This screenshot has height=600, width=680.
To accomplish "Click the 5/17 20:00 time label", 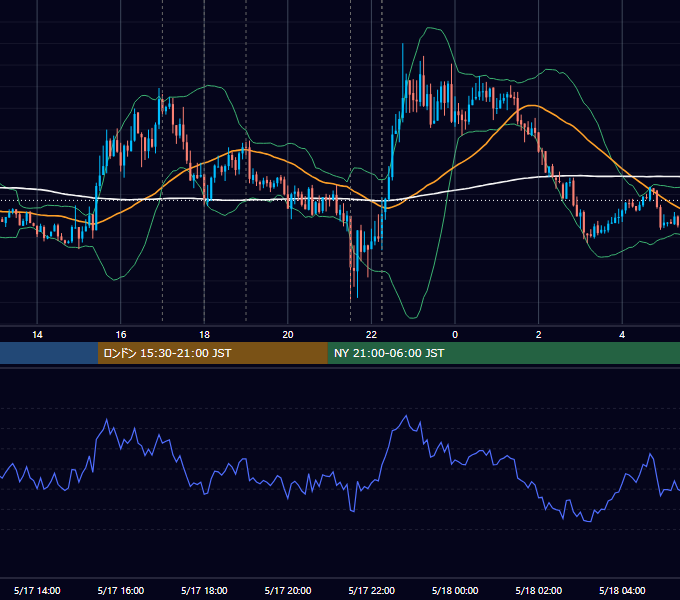I will coord(288,590).
